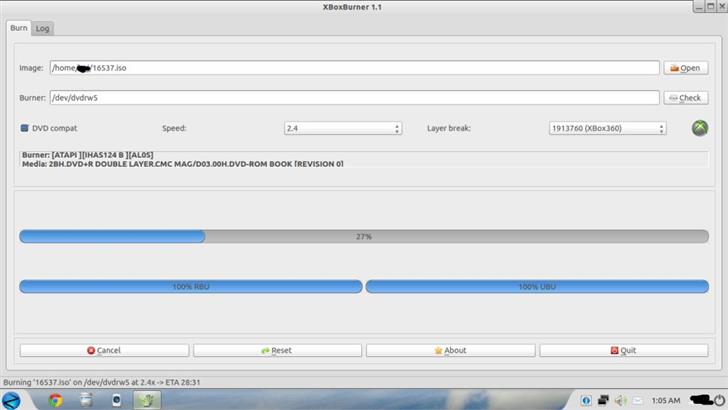Open an ISO image with Open button

(686, 68)
